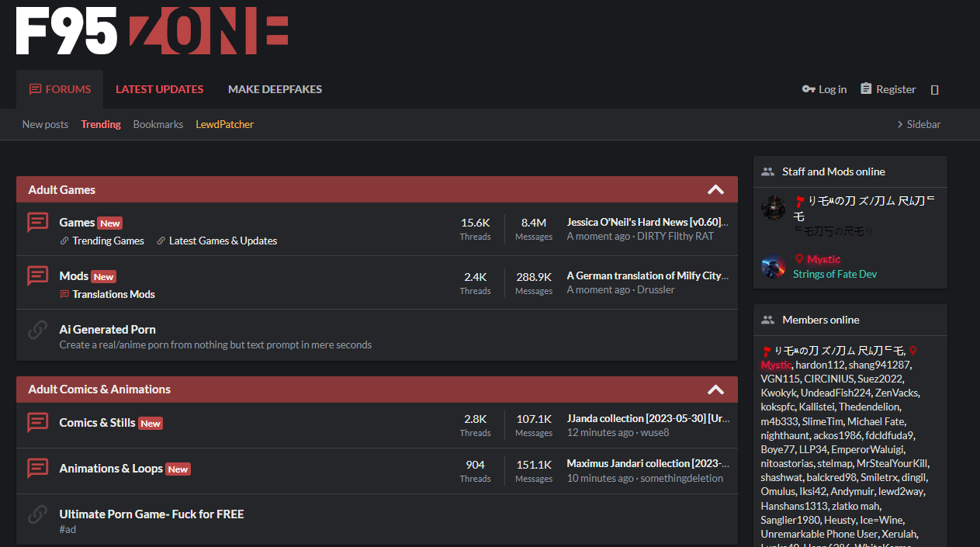The height and width of the screenshot is (547, 980).
Task: Click the Mystic staff member avatar
Action: 773,266
